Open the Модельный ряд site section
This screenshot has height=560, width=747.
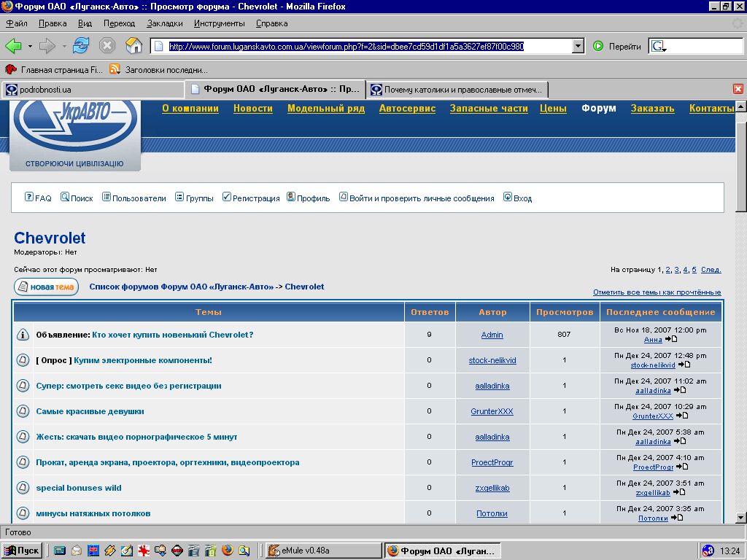(x=326, y=109)
